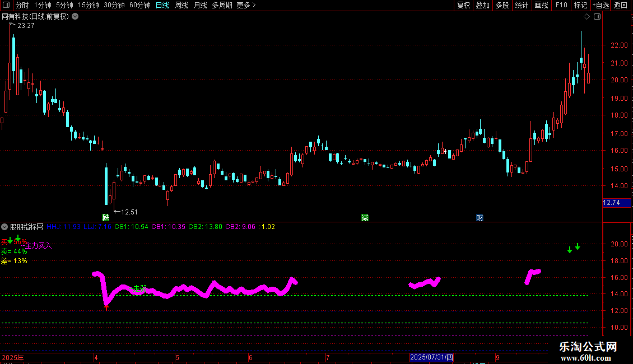Click the 叠加 overlay button

click(482, 5)
